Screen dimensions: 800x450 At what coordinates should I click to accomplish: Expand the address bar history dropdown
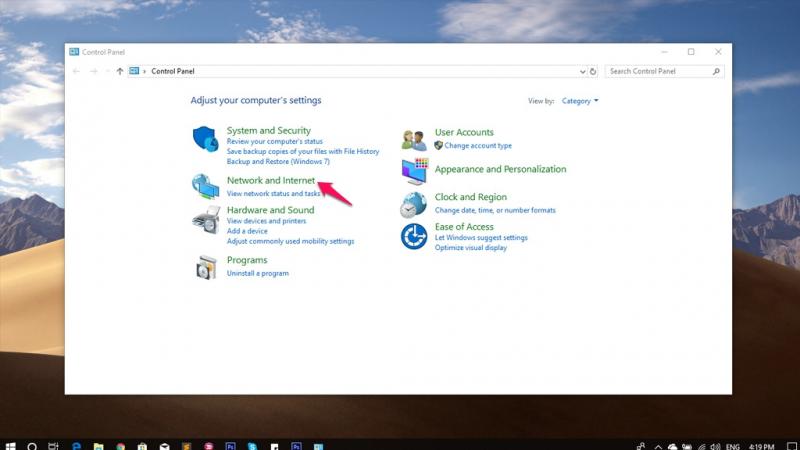click(583, 72)
